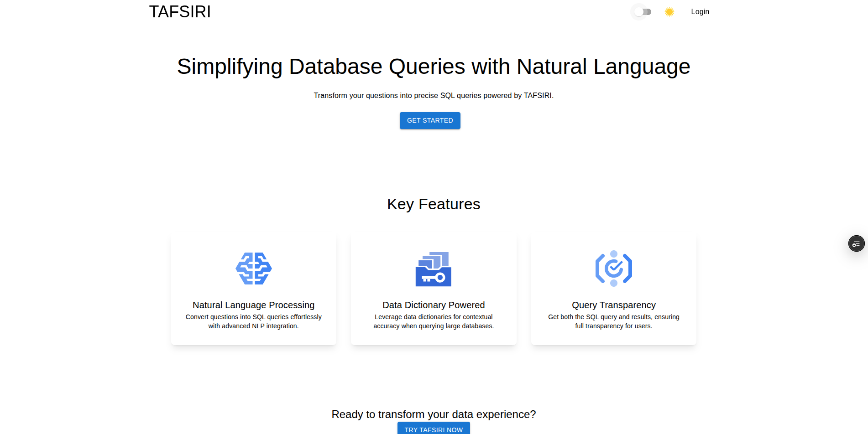The height and width of the screenshot is (434, 868).
Task: Click the Data Dictionary key folder icon
Action: (x=433, y=269)
